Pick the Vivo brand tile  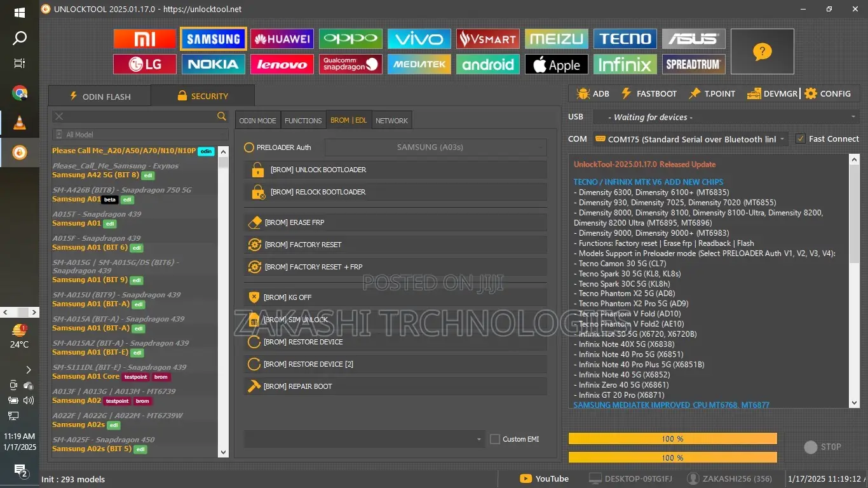point(419,39)
